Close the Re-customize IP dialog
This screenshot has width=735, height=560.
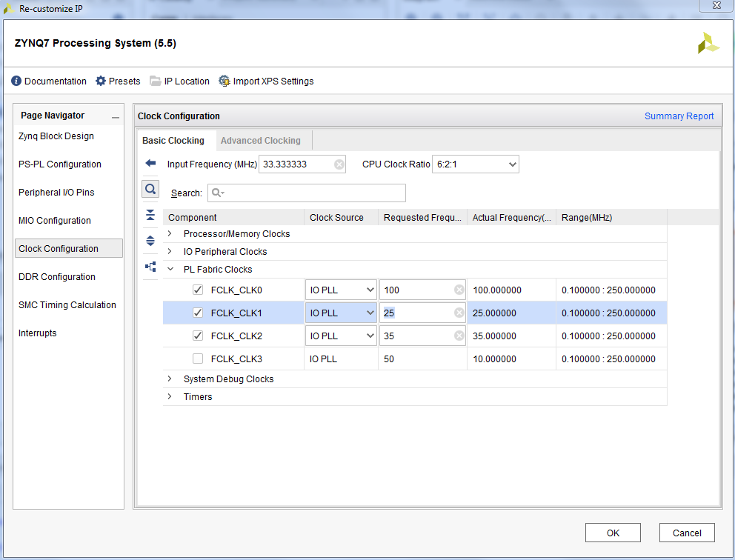716,6
